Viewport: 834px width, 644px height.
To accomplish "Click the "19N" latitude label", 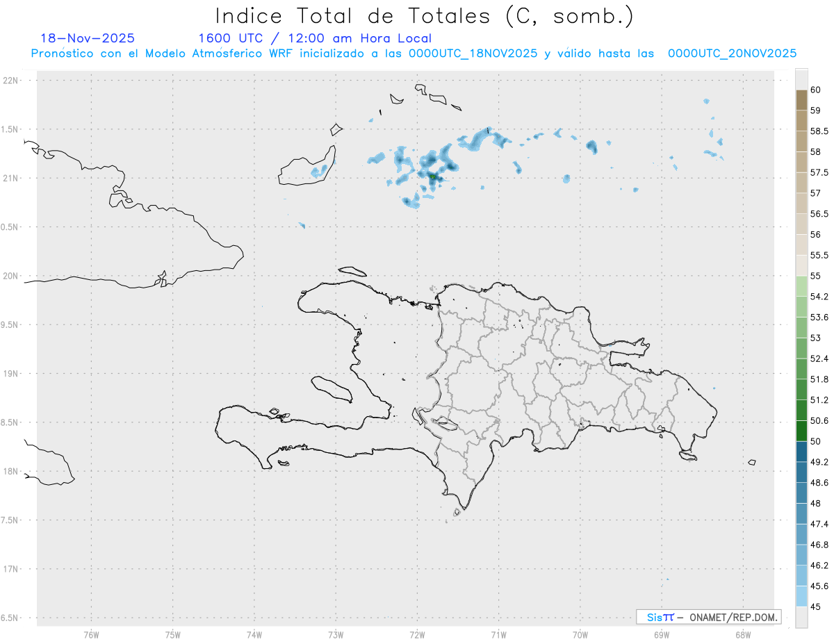I will pos(12,374).
